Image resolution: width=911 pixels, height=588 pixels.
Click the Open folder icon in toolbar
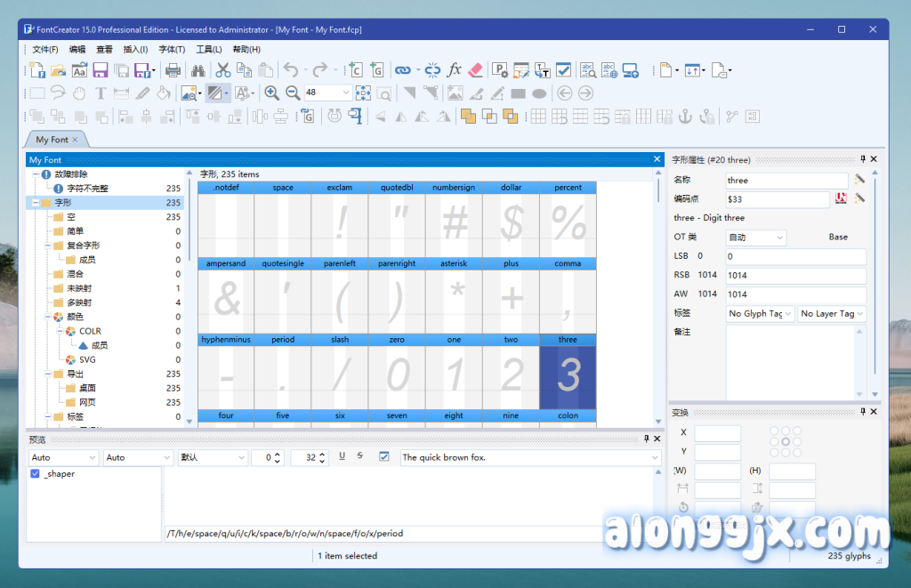pyautogui.click(x=59, y=70)
